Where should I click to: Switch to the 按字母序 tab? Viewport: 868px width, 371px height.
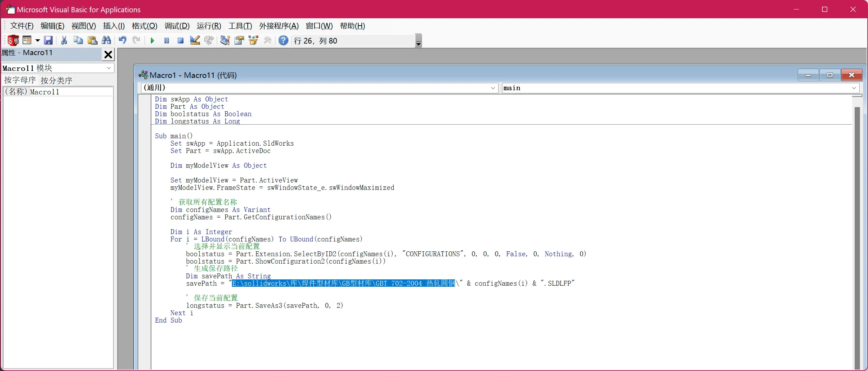point(20,80)
